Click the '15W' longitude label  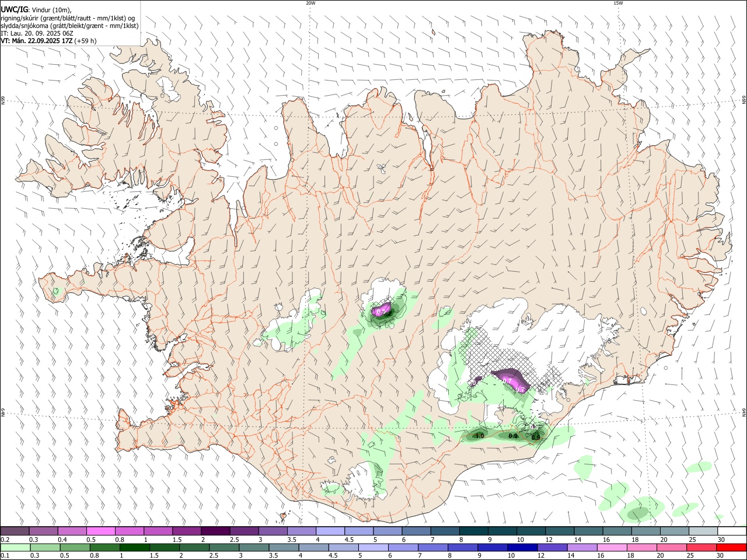tap(618, 3)
